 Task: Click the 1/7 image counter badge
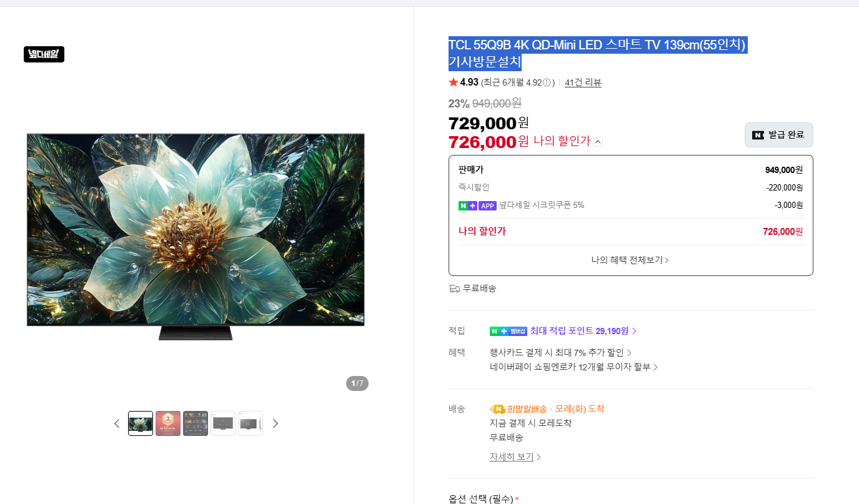coord(357,383)
